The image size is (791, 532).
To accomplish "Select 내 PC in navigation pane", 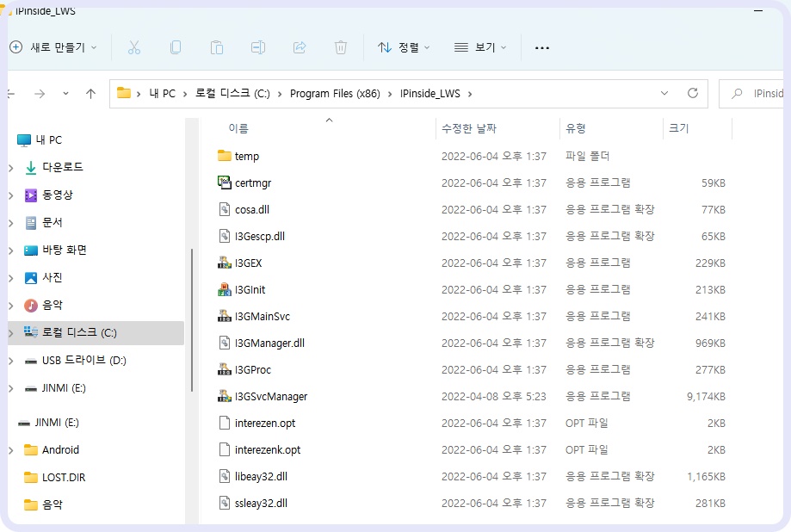I will [49, 139].
